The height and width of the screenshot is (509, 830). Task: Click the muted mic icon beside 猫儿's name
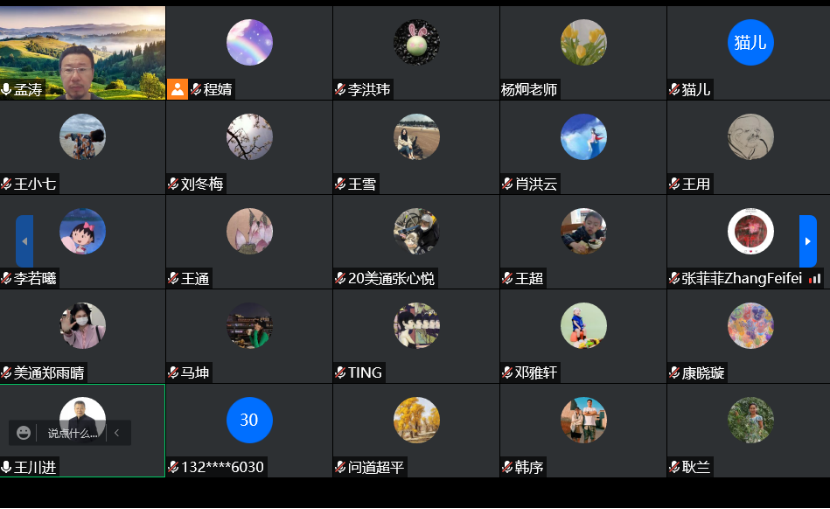tap(674, 89)
